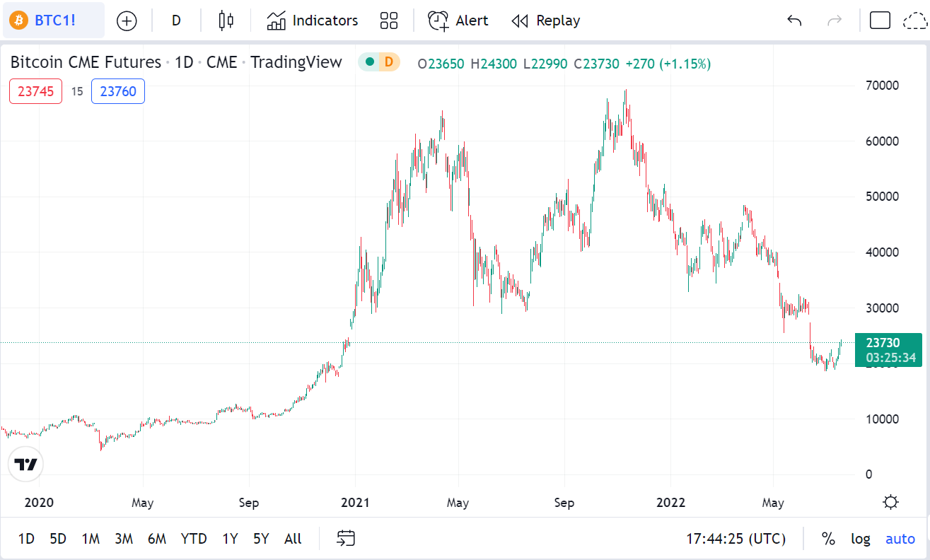The image size is (930, 560).
Task: Select the YTD time range
Action: pos(194,539)
